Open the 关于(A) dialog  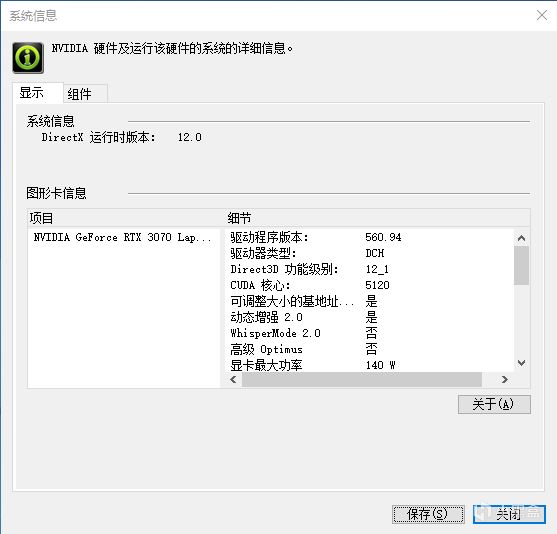coord(494,404)
